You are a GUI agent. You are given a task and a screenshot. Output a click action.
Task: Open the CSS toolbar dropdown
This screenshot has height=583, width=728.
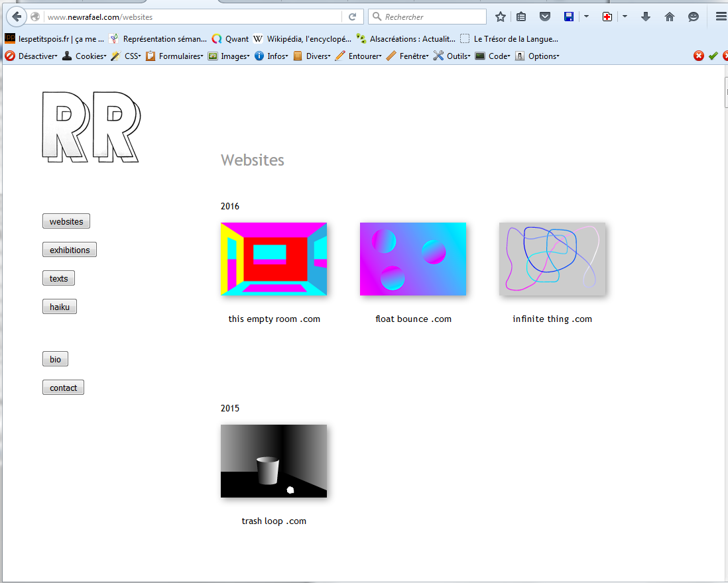pos(126,56)
